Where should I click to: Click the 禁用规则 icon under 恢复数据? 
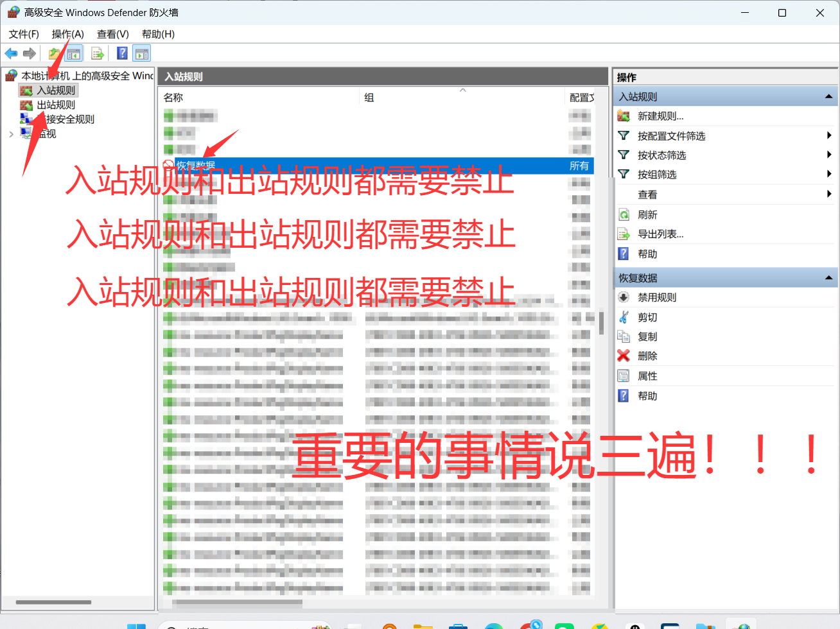(624, 297)
